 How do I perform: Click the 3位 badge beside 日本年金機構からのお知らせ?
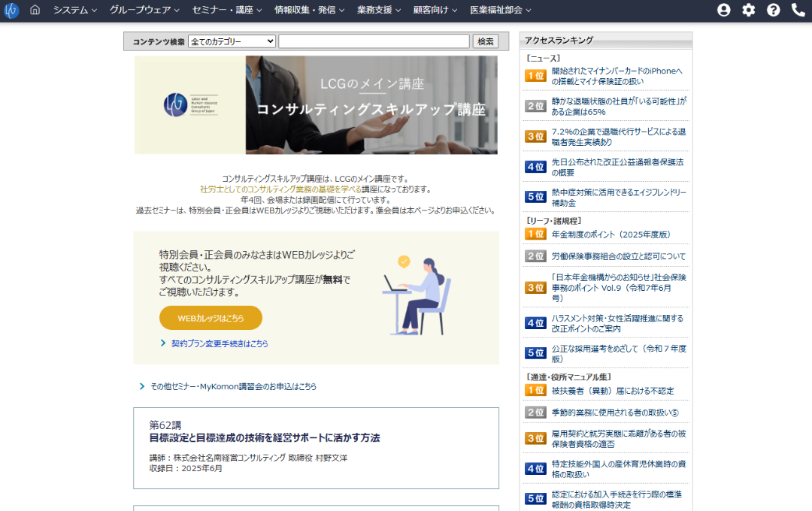click(x=535, y=288)
